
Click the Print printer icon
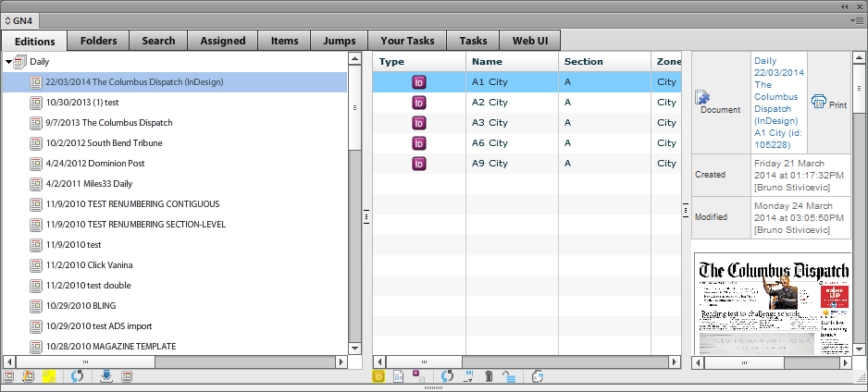point(819,101)
